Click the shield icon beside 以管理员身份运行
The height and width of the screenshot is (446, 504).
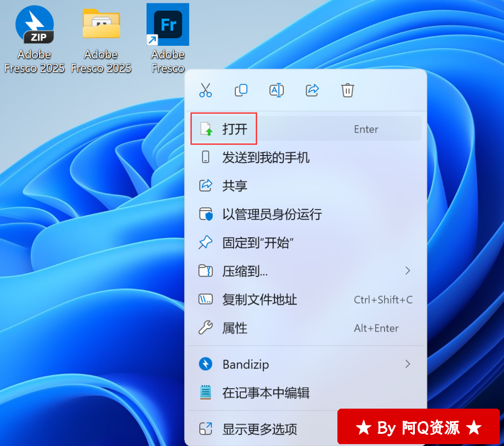tap(206, 214)
